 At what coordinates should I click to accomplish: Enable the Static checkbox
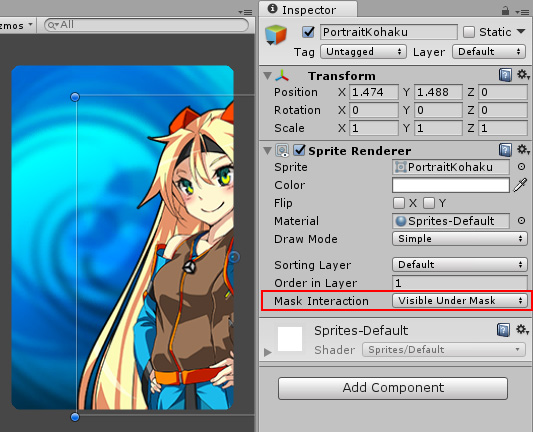469,32
